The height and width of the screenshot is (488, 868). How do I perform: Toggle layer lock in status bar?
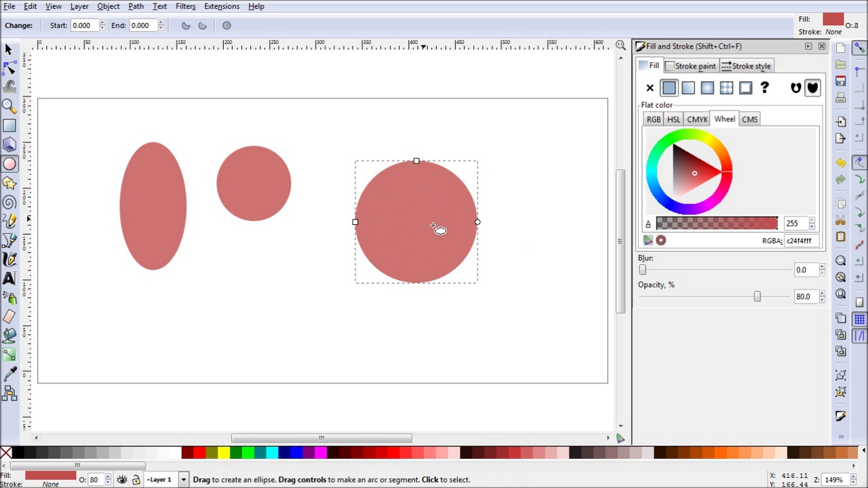pos(136,480)
